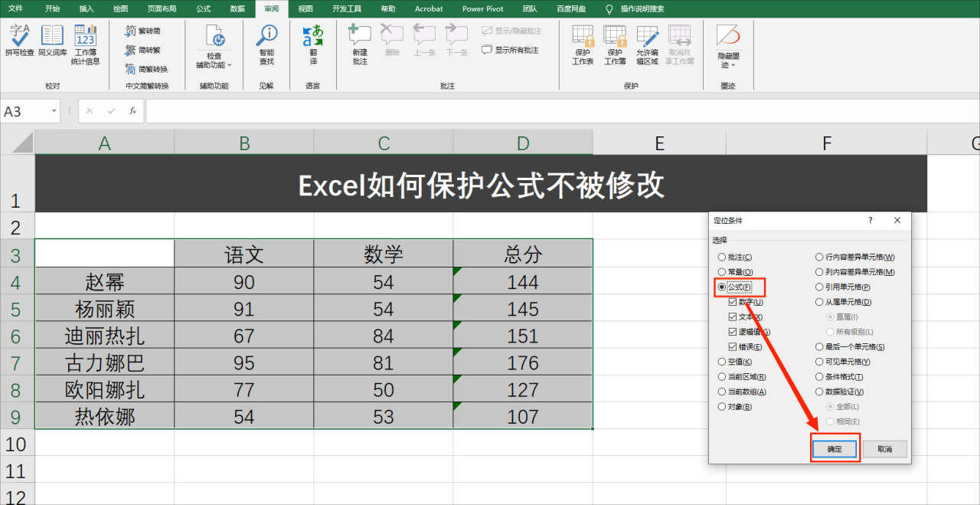Go to next comment 下一条
This screenshot has width=980, height=505.
click(457, 41)
